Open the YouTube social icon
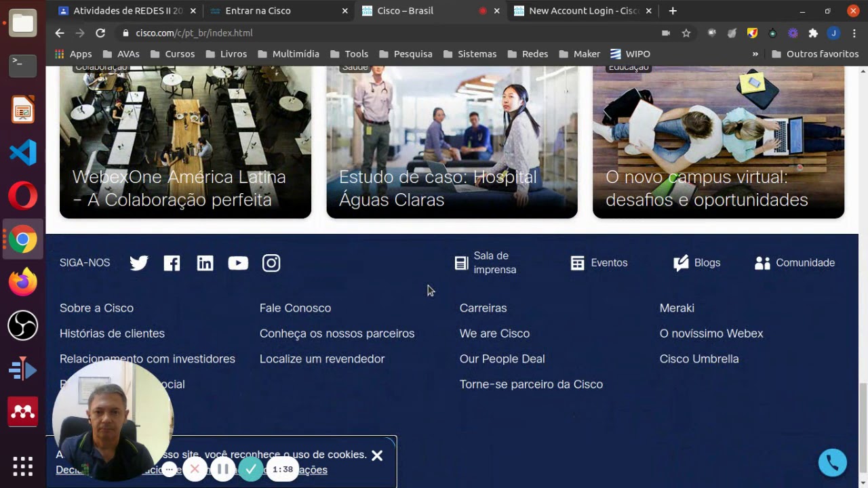Image resolution: width=868 pixels, height=488 pixels. pyautogui.click(x=238, y=263)
